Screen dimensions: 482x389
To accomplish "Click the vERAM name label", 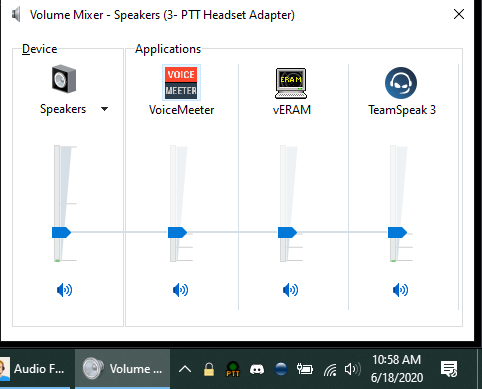I will (x=292, y=110).
